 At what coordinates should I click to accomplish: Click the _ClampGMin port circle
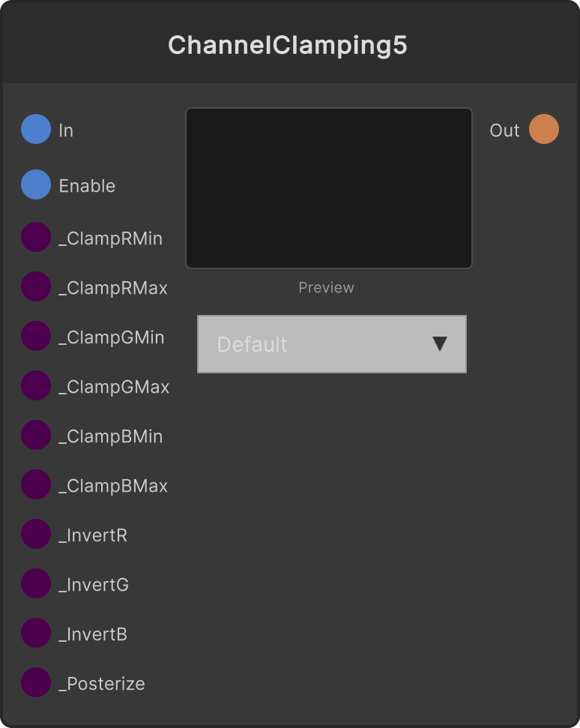pyautogui.click(x=36, y=336)
